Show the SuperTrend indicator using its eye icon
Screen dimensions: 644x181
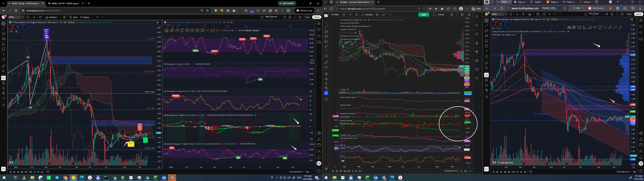coord(355,33)
